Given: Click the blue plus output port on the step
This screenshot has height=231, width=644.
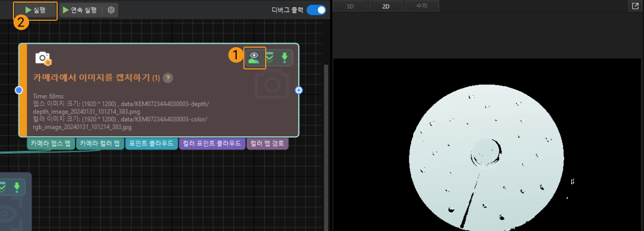Looking at the screenshot, I should [x=299, y=90].
